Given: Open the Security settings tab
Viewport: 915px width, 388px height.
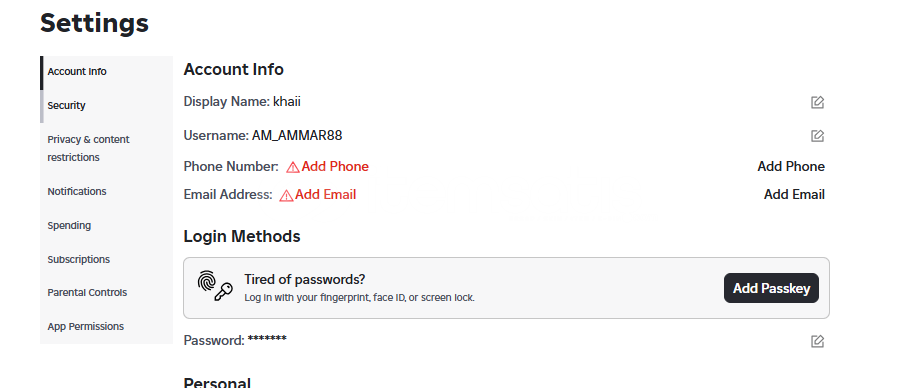Looking at the screenshot, I should tap(106, 106).
